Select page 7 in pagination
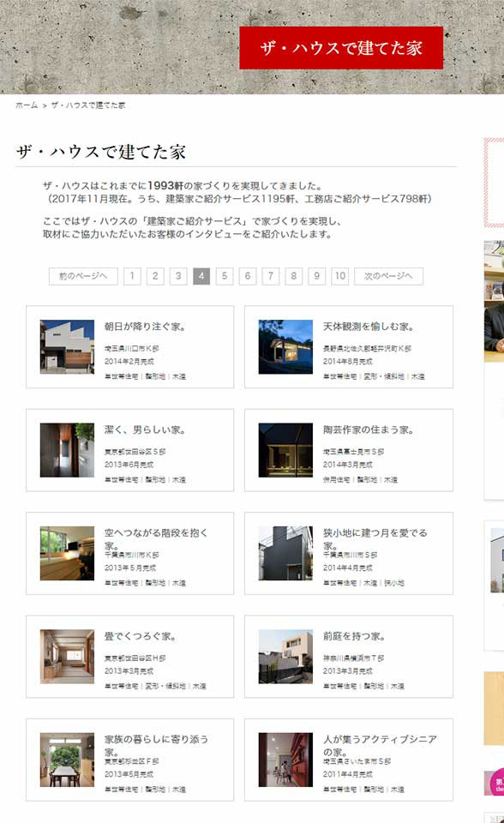 (271, 276)
